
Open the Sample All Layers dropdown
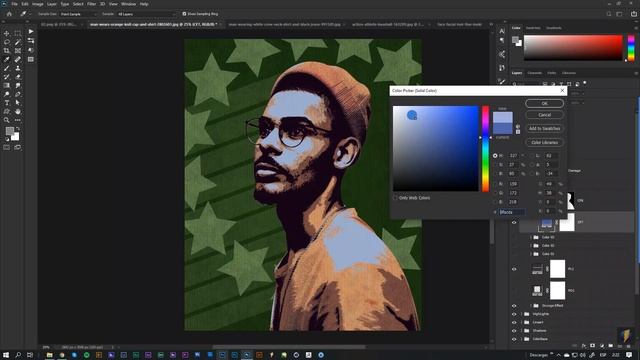coord(146,14)
